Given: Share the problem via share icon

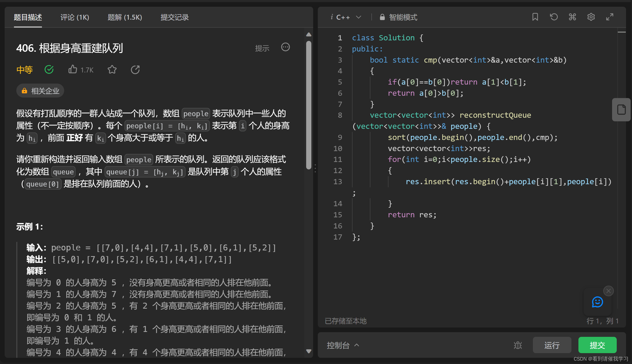Looking at the screenshot, I should (135, 70).
